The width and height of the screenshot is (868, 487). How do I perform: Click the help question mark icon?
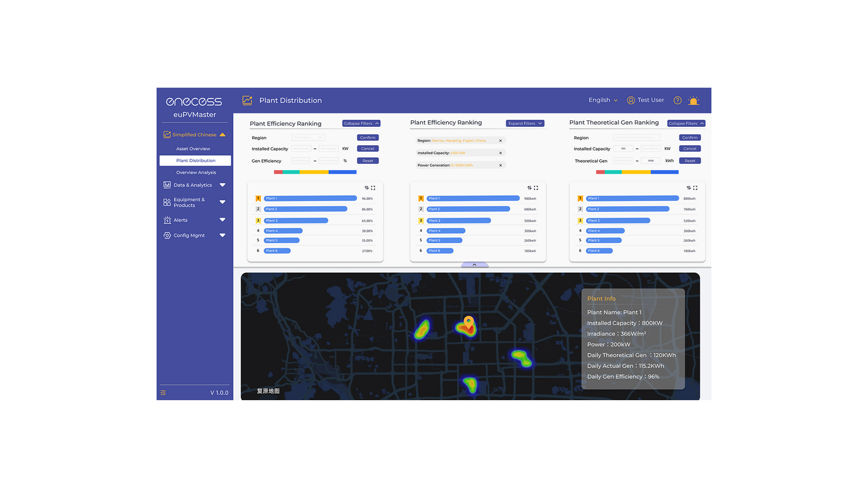[677, 101]
